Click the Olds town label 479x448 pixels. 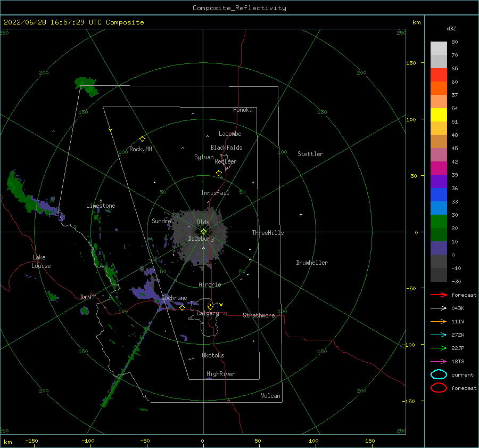(x=203, y=222)
